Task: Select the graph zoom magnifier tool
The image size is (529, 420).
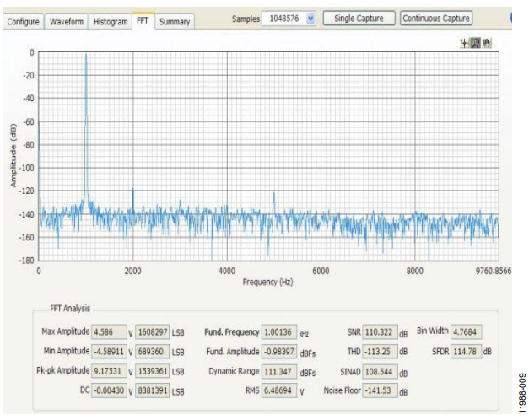Action: (475, 43)
